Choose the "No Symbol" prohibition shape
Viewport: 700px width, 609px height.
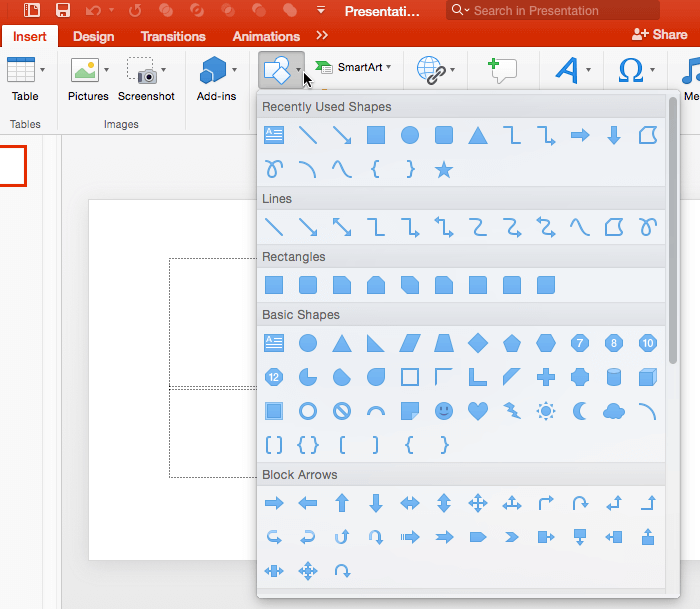point(342,411)
